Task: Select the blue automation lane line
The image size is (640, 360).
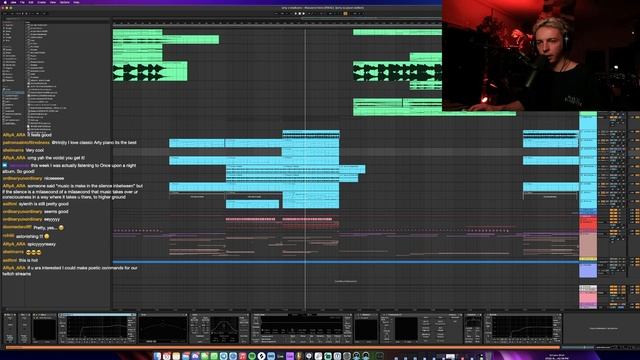Action: tap(346, 262)
